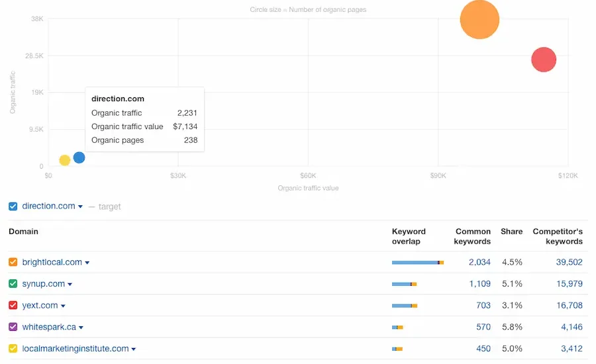Click the synup.com keyword overlap bar
This screenshot has width=596, height=364.
404,284
